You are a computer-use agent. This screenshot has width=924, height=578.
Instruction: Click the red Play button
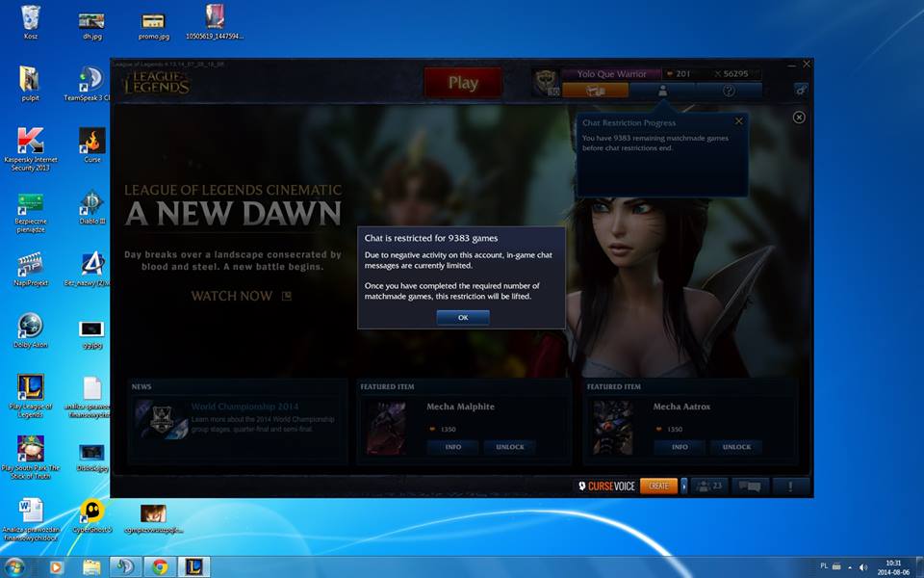point(463,83)
